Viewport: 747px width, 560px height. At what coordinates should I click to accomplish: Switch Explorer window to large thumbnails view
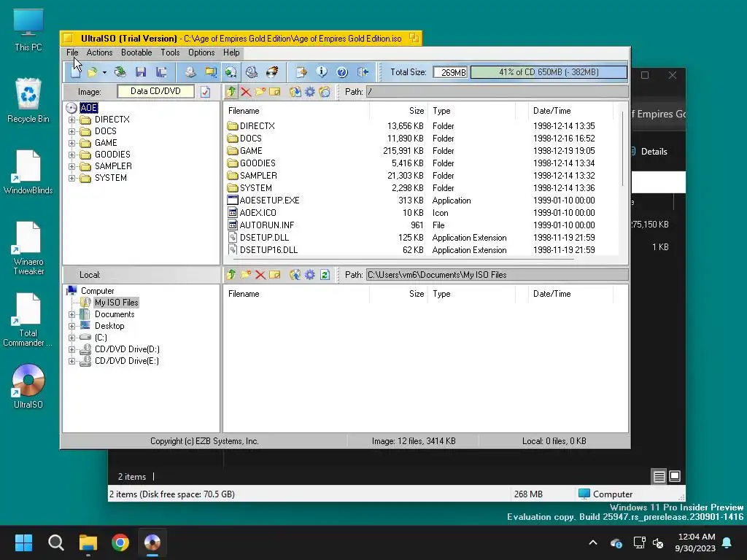675,476
